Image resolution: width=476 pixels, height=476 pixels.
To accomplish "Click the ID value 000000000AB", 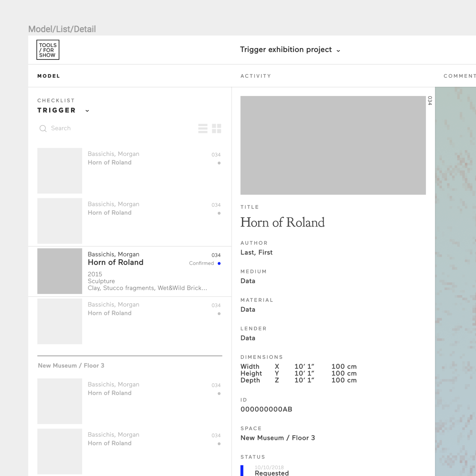I will tap(266, 409).
